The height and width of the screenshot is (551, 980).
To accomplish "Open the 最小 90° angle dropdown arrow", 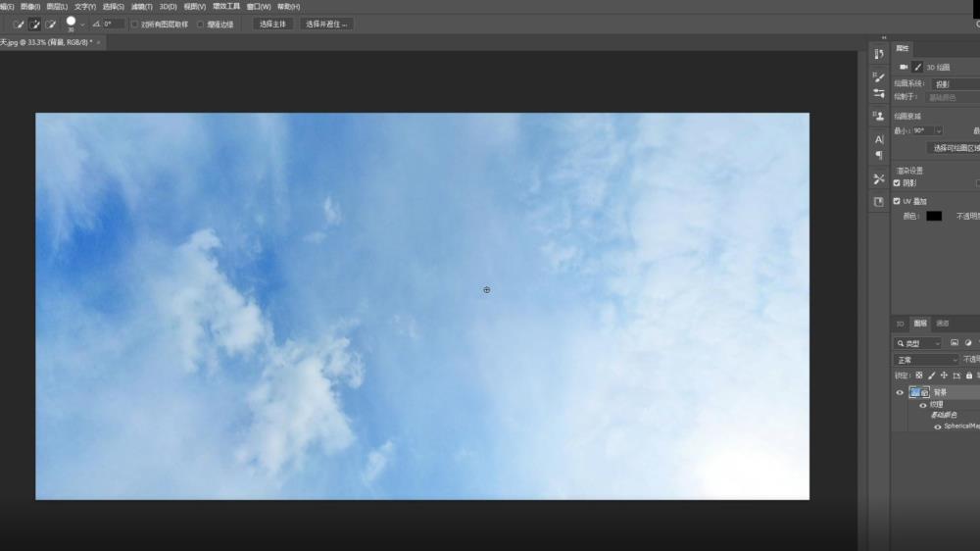I will 938,130.
